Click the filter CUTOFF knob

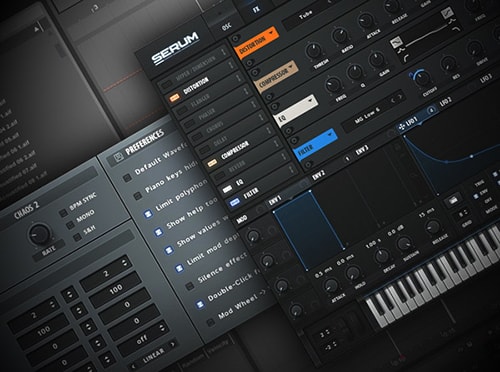click(x=422, y=78)
